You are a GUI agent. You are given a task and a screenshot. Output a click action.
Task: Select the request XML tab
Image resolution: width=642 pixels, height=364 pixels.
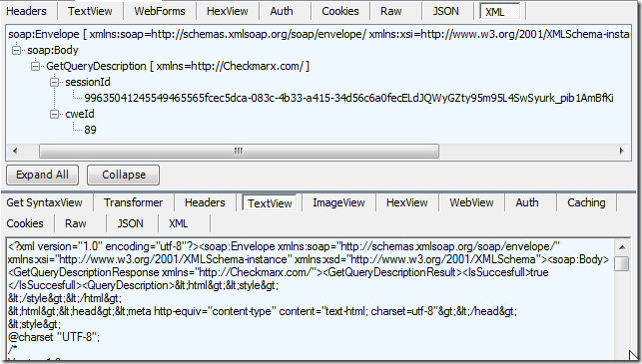click(500, 11)
